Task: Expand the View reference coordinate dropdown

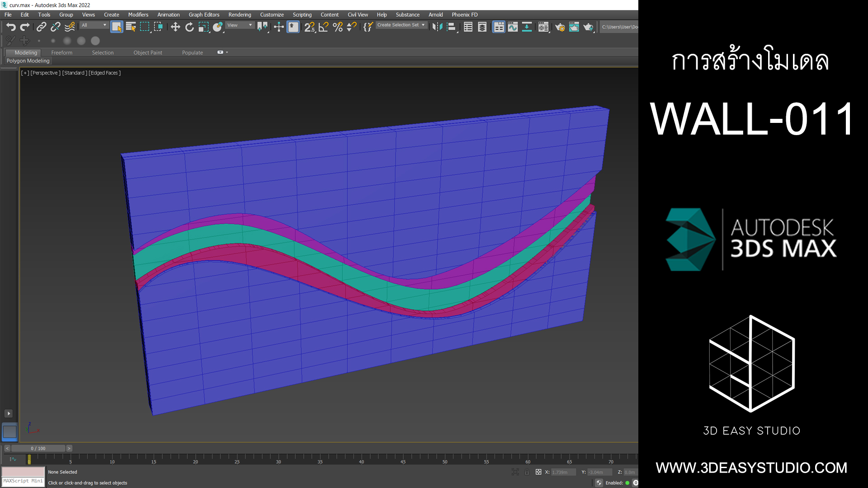Action: 240,25
